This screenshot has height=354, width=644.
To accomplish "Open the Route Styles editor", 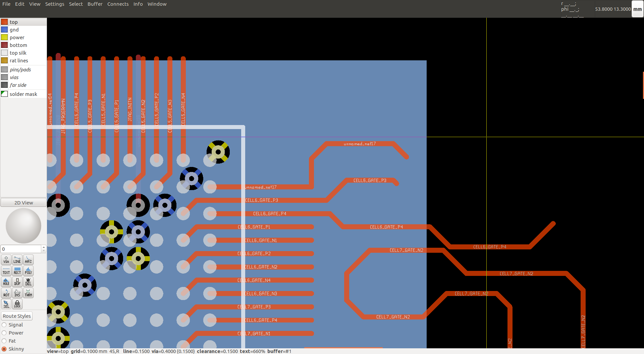I will 17,316.
